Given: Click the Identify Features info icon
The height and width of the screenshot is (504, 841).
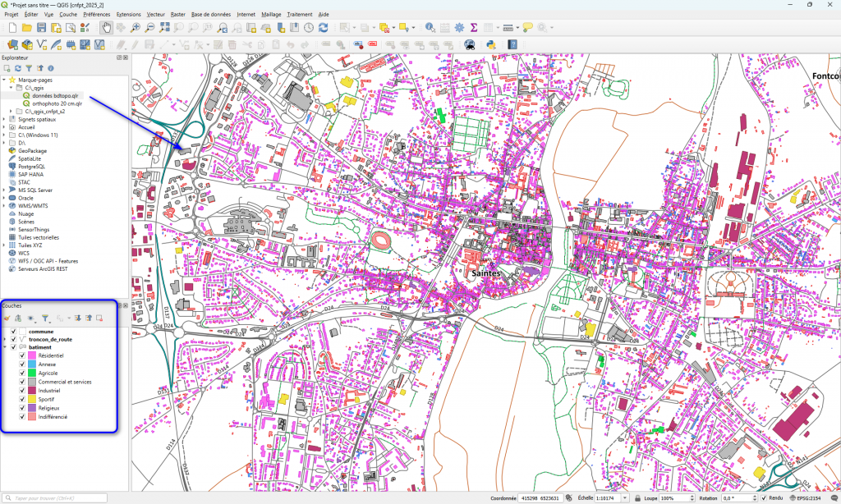Looking at the screenshot, I should tap(430, 28).
